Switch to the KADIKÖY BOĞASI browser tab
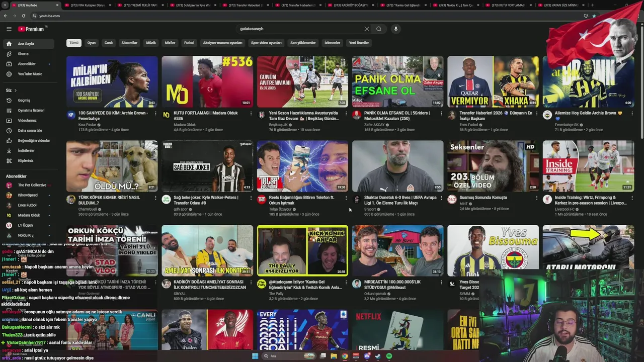The height and width of the screenshot is (362, 644). (x=350, y=5)
